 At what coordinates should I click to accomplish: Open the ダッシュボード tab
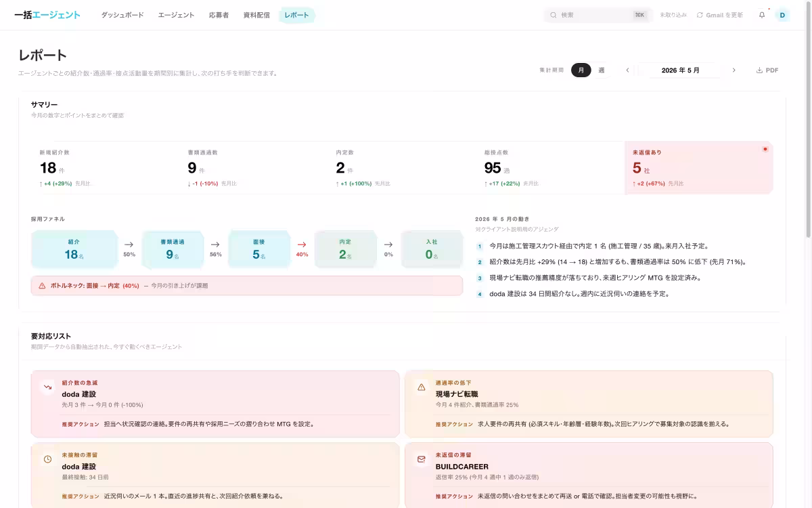click(122, 15)
